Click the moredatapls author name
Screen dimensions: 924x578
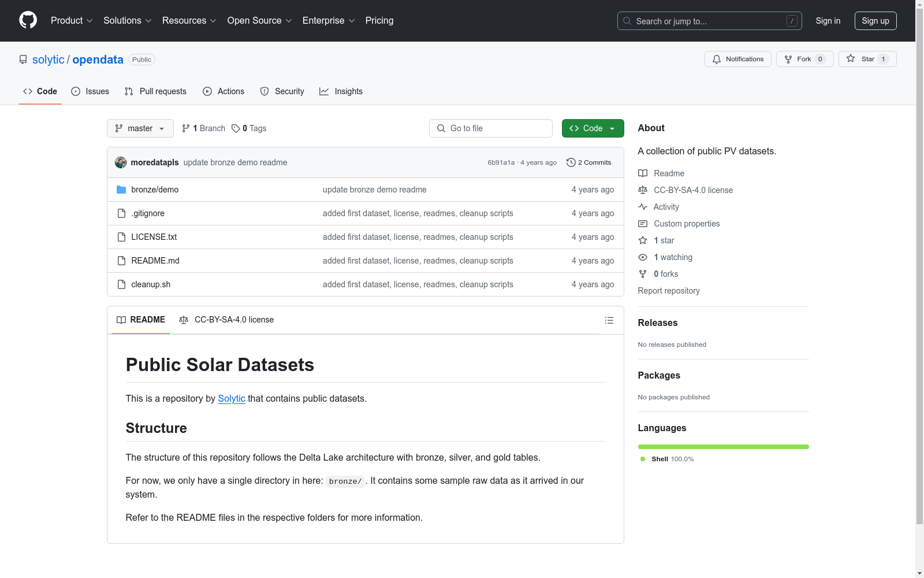click(x=155, y=162)
